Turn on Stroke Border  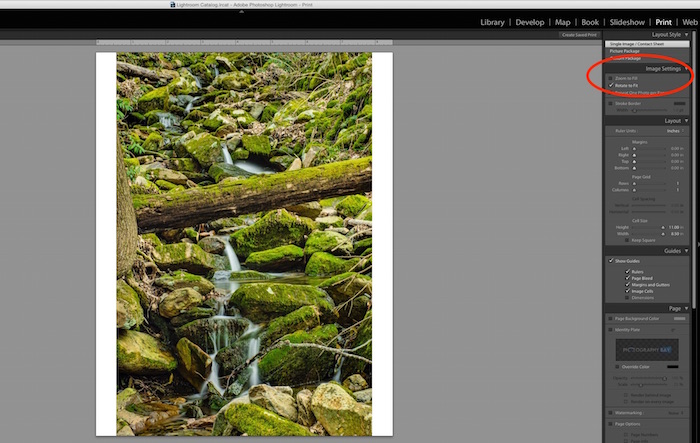[x=611, y=102]
